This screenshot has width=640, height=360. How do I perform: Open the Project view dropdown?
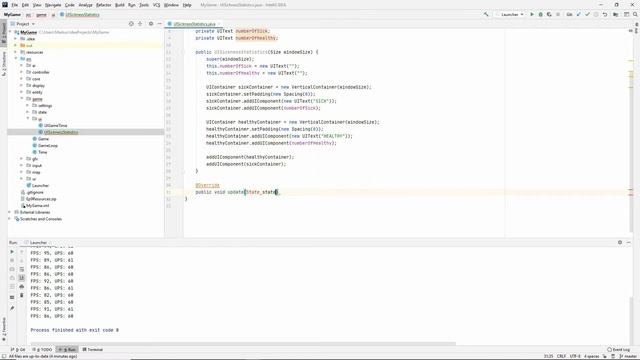(23, 24)
